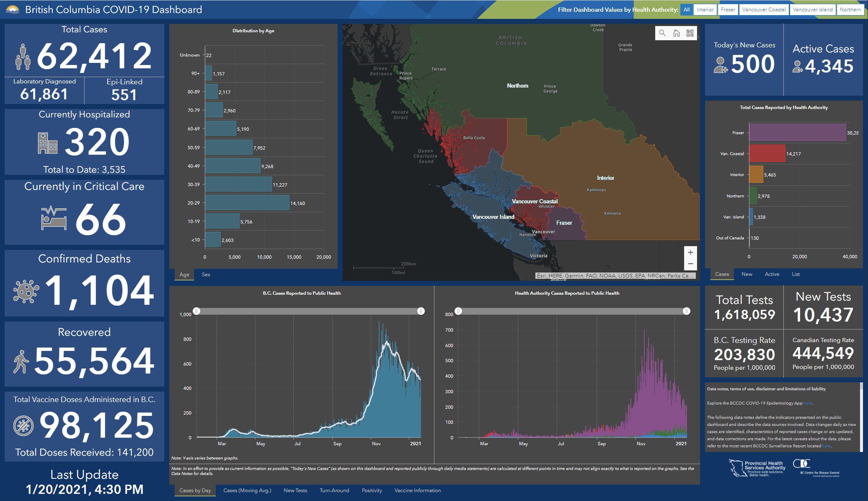Open the basemap gallery grid icon
Image resolution: width=868 pixels, height=501 pixels.
pyautogui.click(x=690, y=33)
